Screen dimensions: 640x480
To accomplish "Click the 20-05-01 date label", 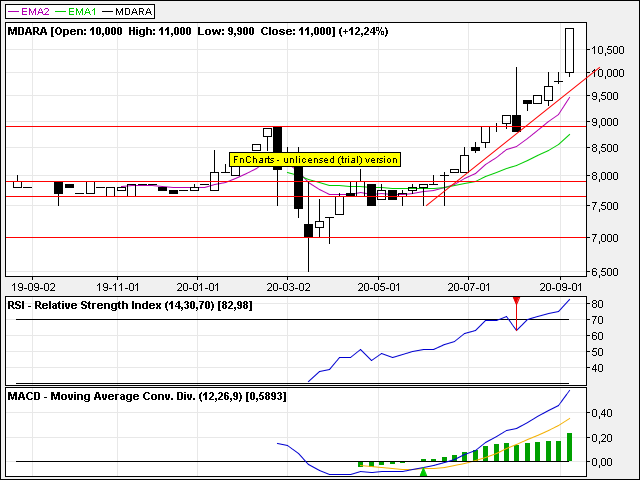I will pos(379,287).
